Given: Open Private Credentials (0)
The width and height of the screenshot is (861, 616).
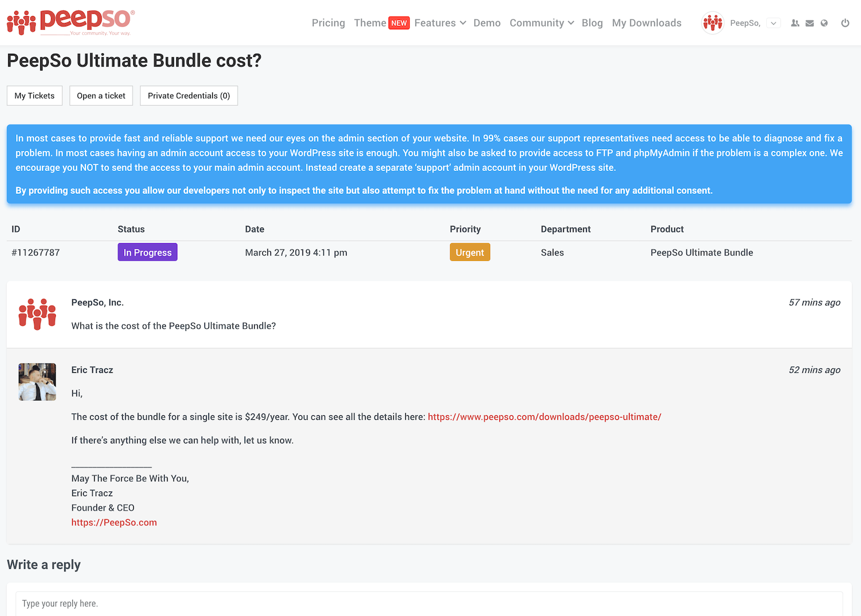Looking at the screenshot, I should (x=189, y=96).
